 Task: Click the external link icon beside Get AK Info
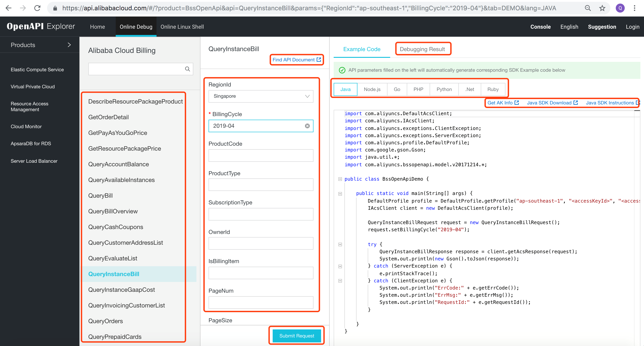coord(517,103)
